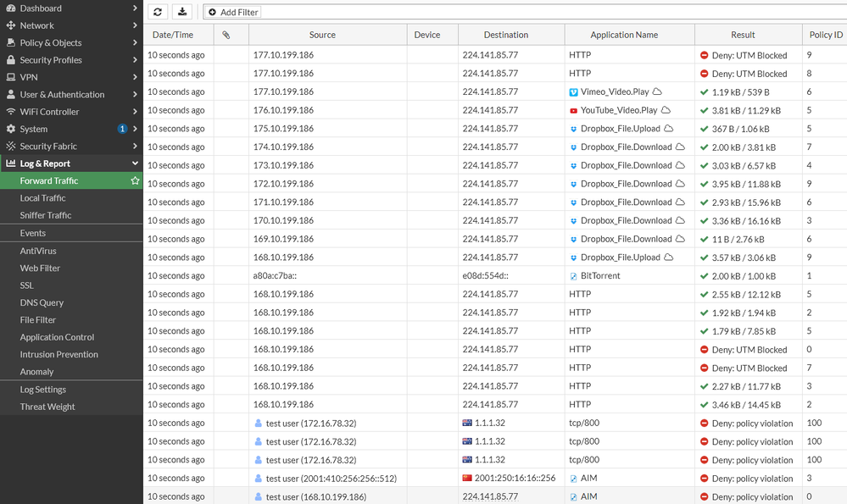Image resolution: width=847 pixels, height=504 pixels.
Task: Select destination e08d:554d:: cell
Action: click(x=511, y=276)
